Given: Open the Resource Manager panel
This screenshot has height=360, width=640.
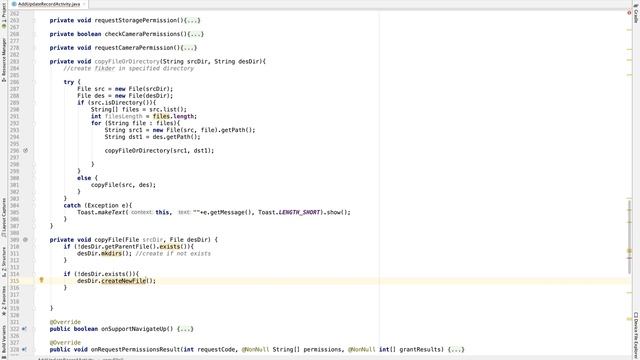Looking at the screenshot, I should [4, 60].
